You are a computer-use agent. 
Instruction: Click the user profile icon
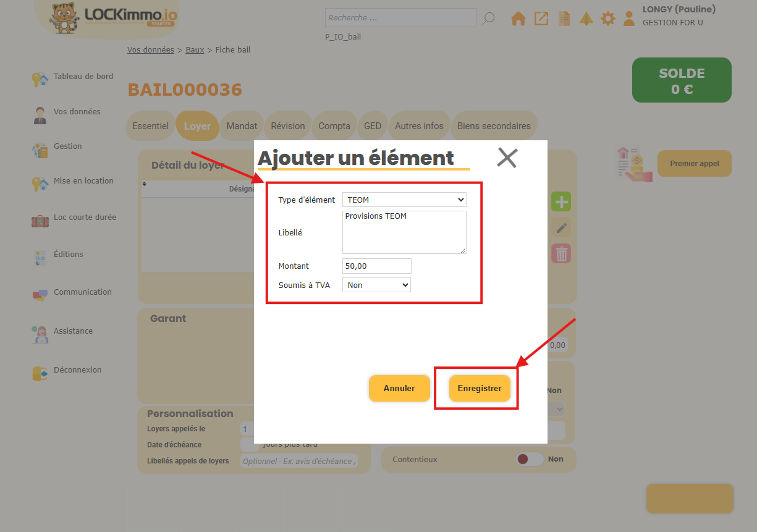[x=629, y=19]
